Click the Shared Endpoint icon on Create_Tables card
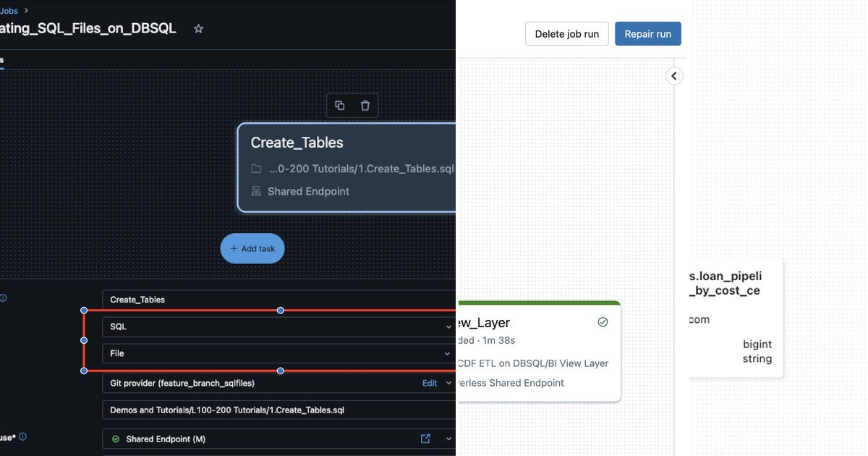The width and height of the screenshot is (868, 456). point(256,191)
